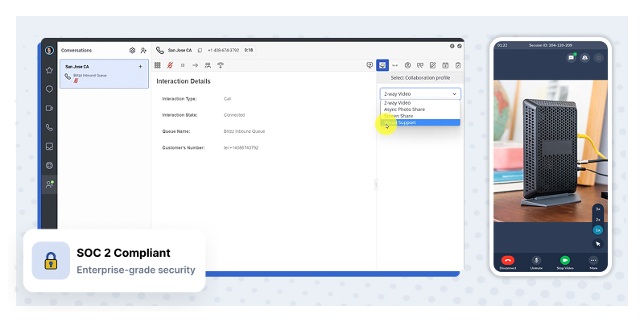Open the inbox tray sidebar icon
Image resolution: width=644 pixels, height=322 pixels.
(49, 147)
